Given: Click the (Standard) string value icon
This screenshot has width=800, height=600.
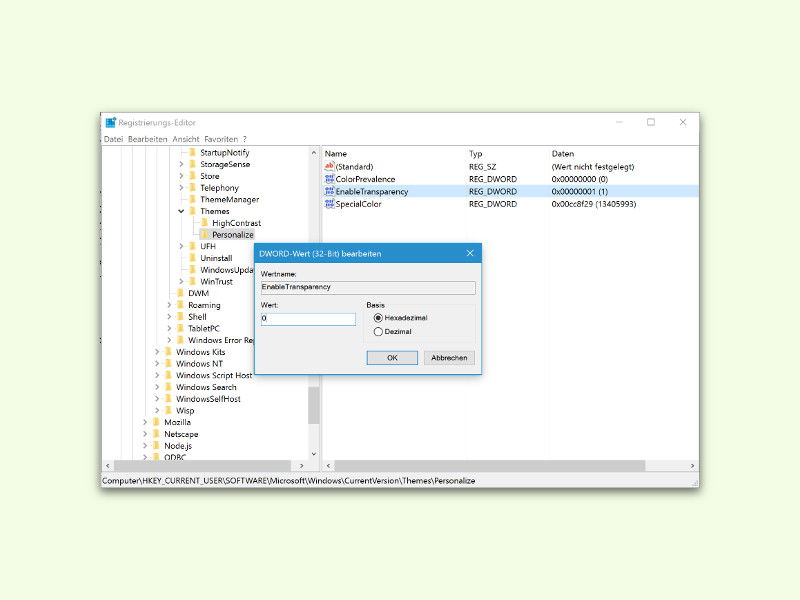Looking at the screenshot, I should click(329, 166).
